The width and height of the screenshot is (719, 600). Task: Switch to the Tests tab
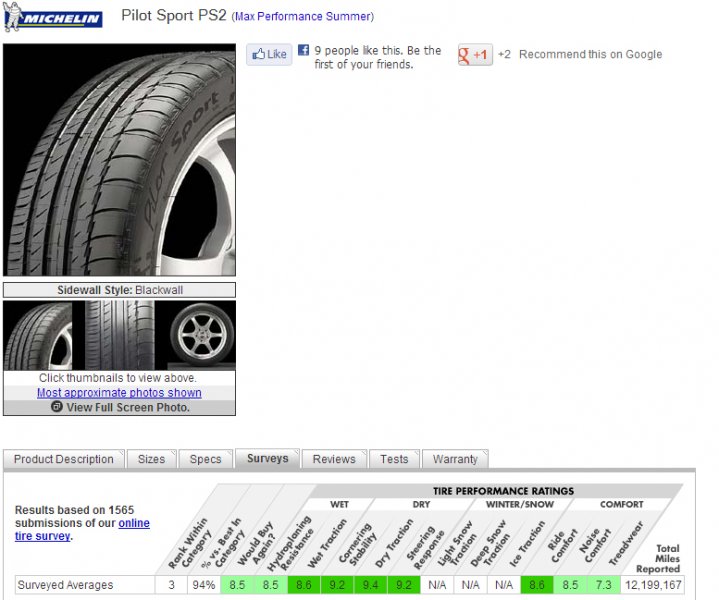click(394, 459)
